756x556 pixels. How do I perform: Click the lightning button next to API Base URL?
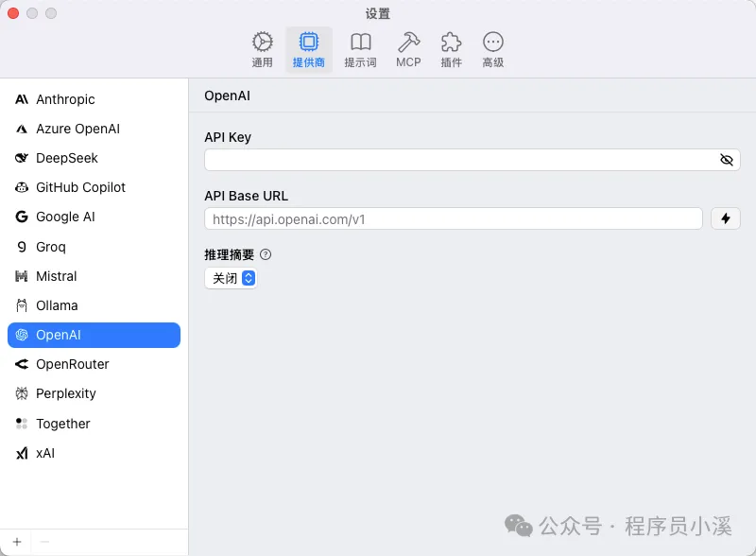point(726,218)
